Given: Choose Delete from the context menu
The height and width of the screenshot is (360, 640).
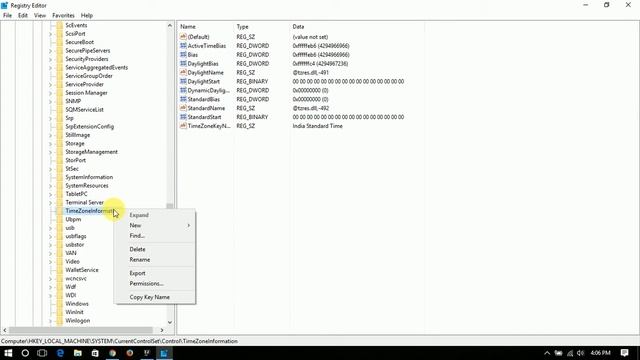Looking at the screenshot, I should 155,249.
